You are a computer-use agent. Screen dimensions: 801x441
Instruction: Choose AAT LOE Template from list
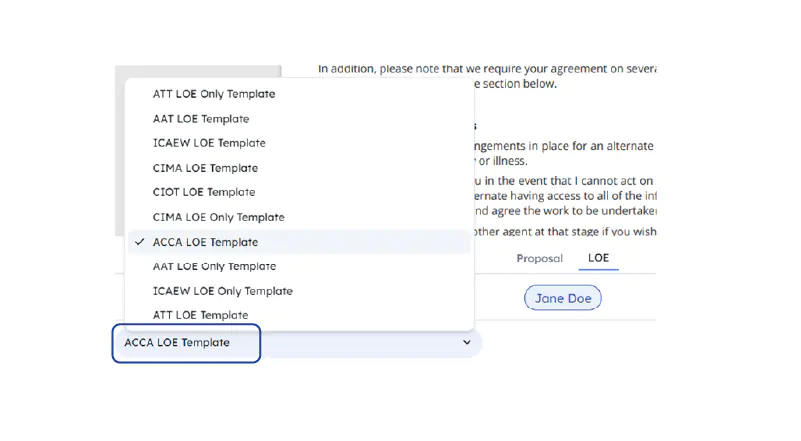pos(201,119)
